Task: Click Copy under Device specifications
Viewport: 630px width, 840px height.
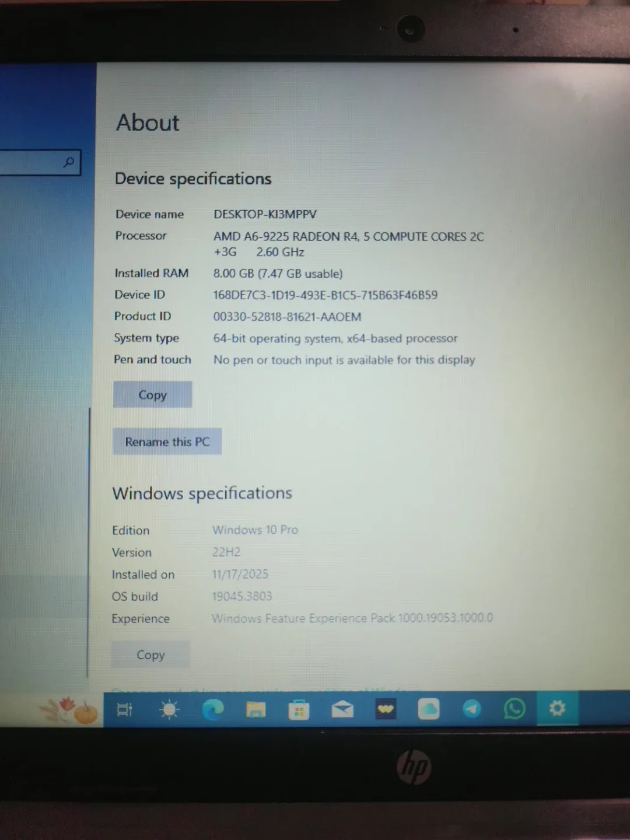Action: [152, 394]
